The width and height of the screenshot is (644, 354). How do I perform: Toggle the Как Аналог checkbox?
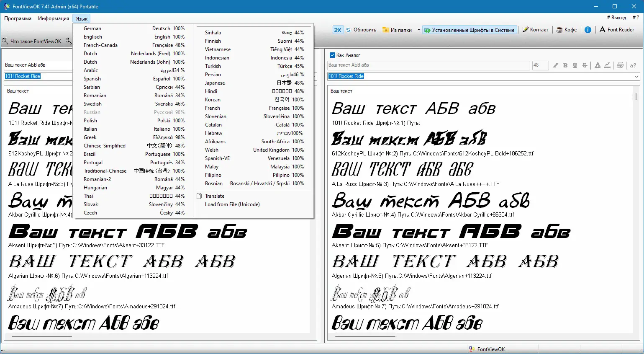[x=332, y=55]
